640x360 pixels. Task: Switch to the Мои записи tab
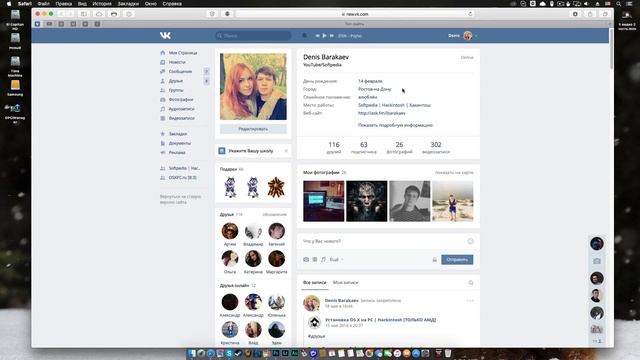(345, 282)
